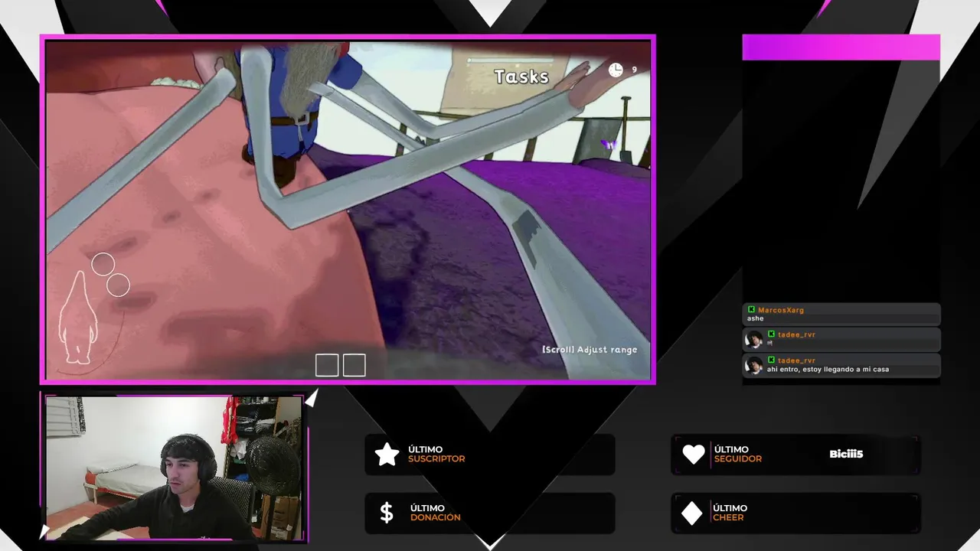Click the Último Donación label

point(435,513)
